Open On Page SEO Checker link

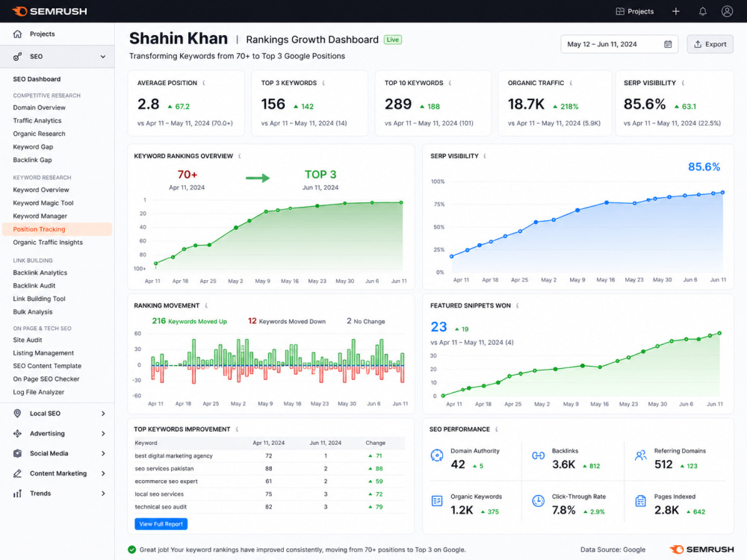[x=46, y=379]
